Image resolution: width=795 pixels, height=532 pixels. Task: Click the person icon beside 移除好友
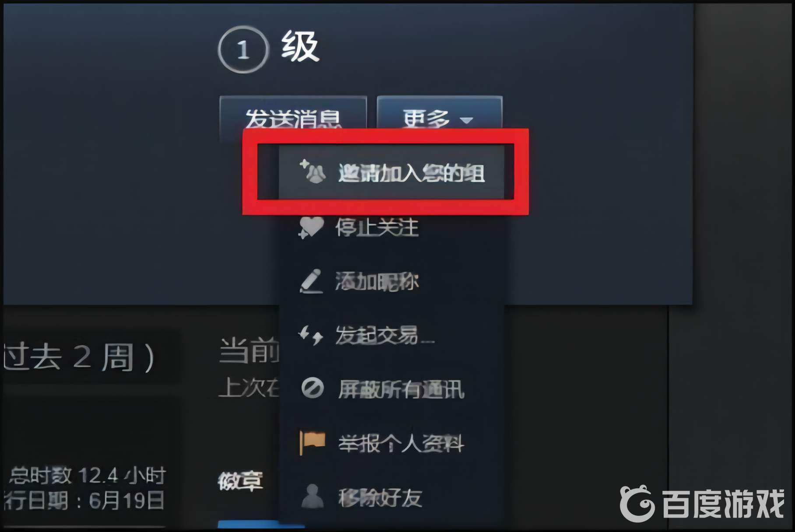(312, 496)
